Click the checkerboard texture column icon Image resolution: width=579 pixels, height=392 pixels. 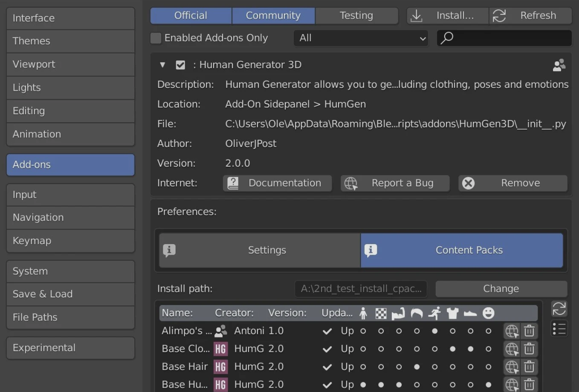point(381,314)
